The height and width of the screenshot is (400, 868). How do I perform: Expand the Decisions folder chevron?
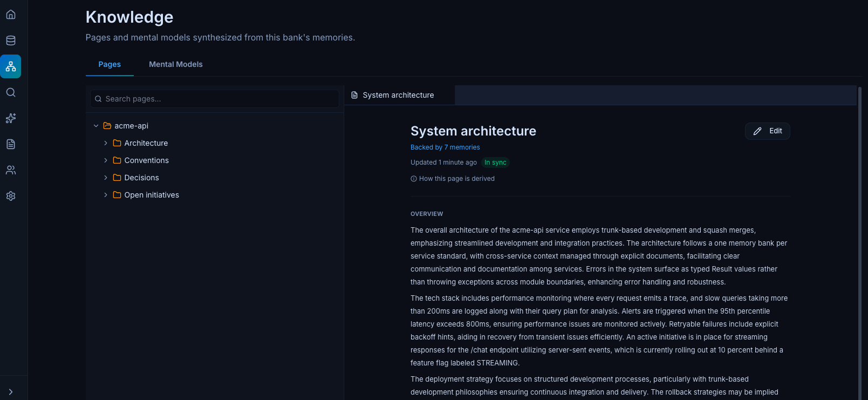pos(106,178)
